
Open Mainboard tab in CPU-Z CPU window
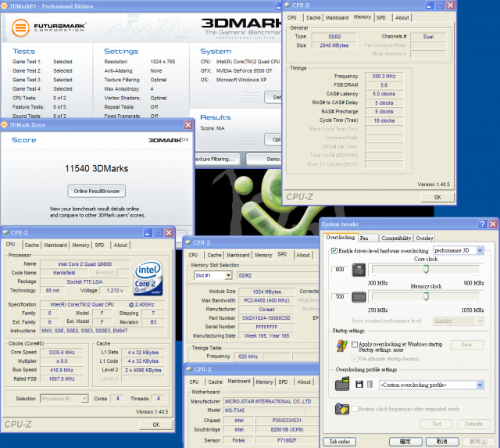[55, 245]
